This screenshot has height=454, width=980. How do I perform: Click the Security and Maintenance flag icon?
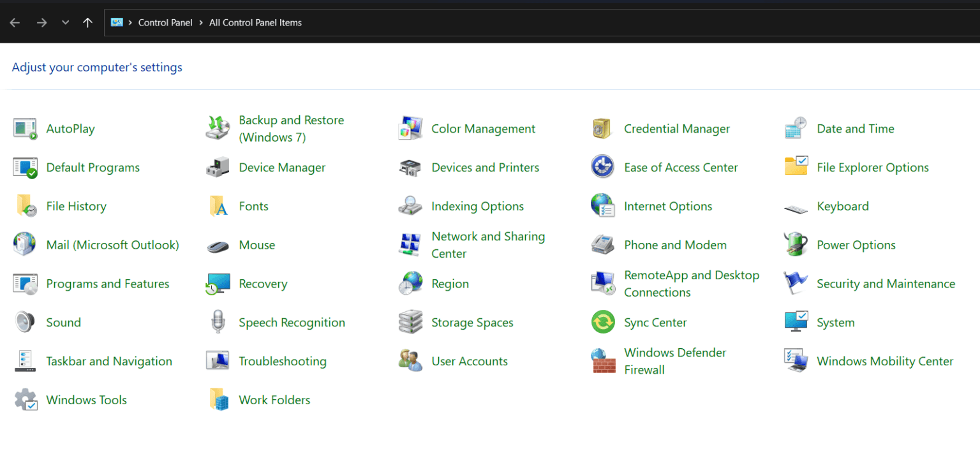(x=796, y=284)
